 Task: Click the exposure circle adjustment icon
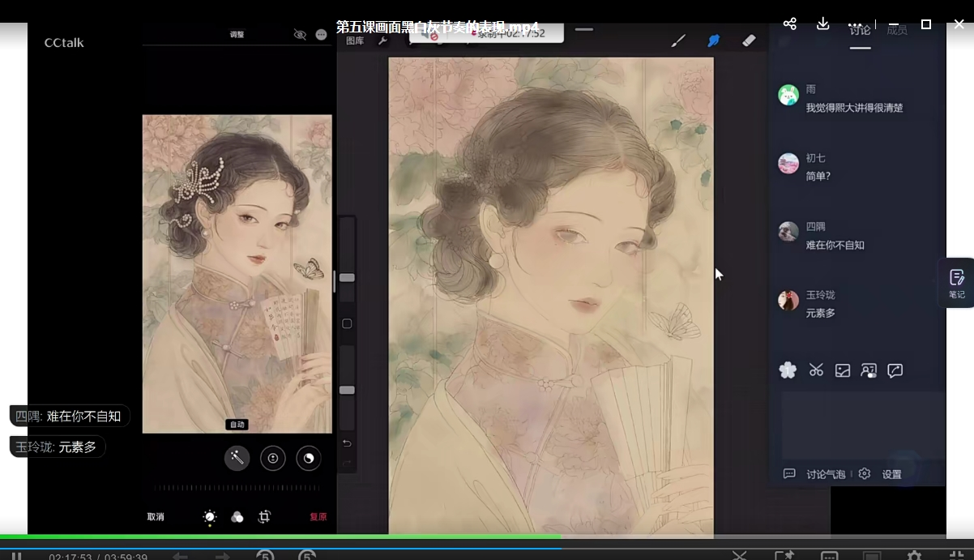click(273, 458)
